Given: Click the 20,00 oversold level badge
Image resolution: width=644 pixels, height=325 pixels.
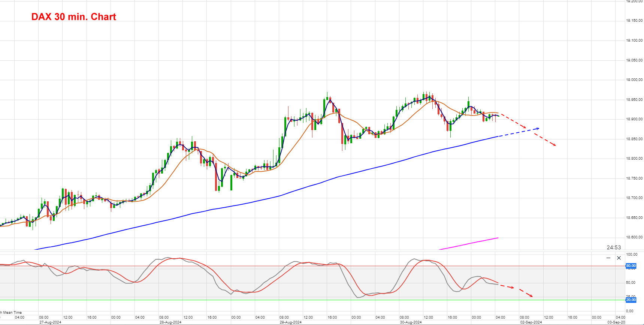Looking at the screenshot, I should click(631, 300).
